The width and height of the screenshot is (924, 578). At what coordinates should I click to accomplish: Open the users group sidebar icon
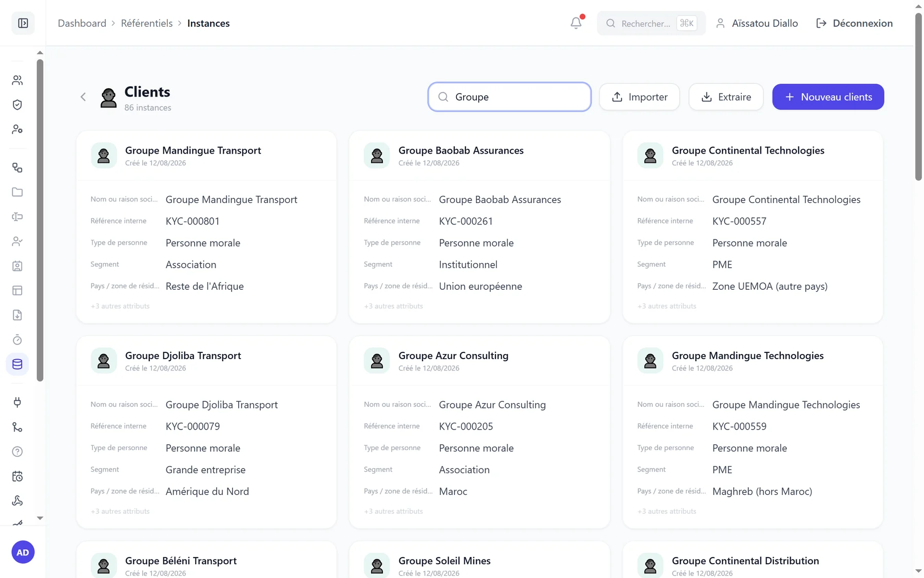17,80
